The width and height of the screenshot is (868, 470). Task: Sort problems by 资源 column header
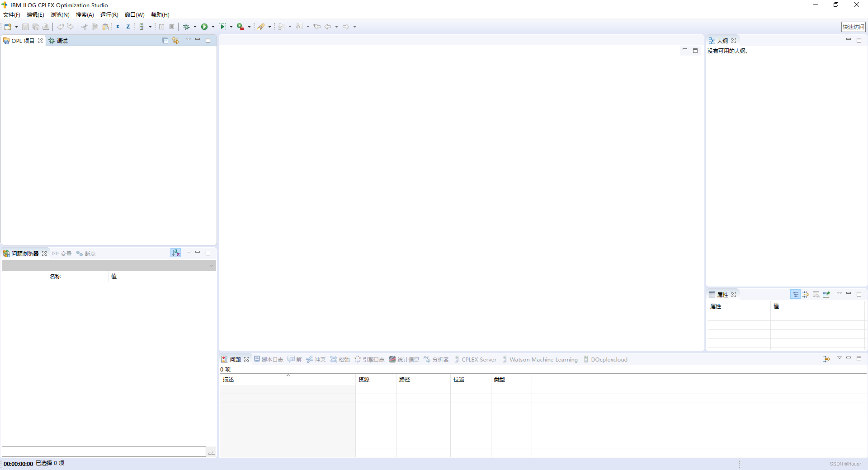tap(376, 380)
